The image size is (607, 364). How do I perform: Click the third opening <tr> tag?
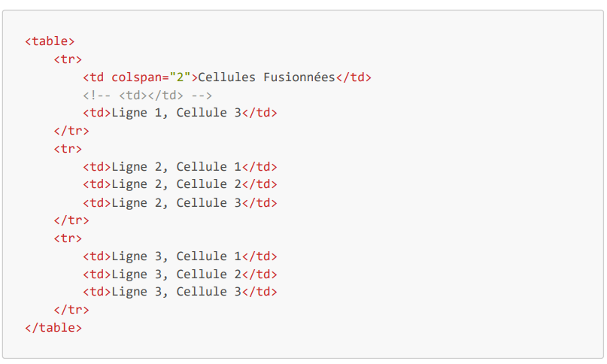pyautogui.click(x=68, y=238)
